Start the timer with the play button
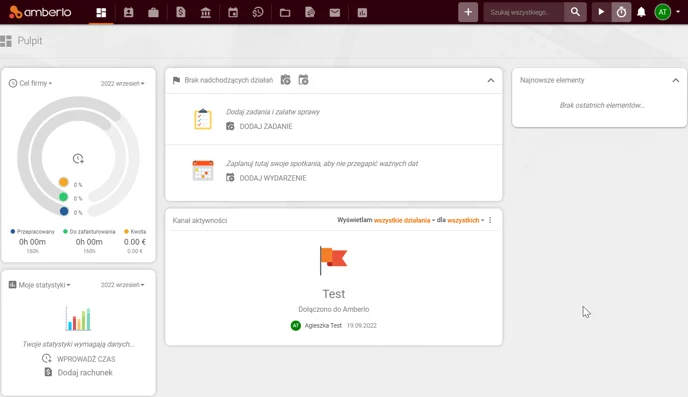Viewport: 688px width, 397px height. [601, 12]
